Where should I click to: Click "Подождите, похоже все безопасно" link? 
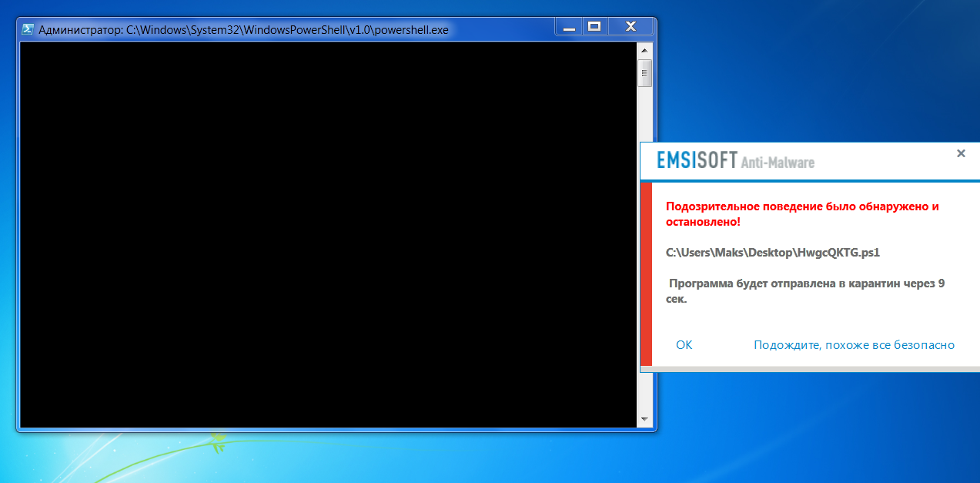pyautogui.click(x=854, y=345)
